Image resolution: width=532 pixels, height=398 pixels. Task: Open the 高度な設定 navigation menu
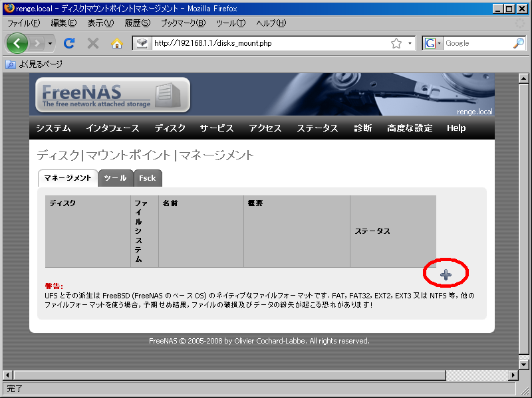click(410, 128)
